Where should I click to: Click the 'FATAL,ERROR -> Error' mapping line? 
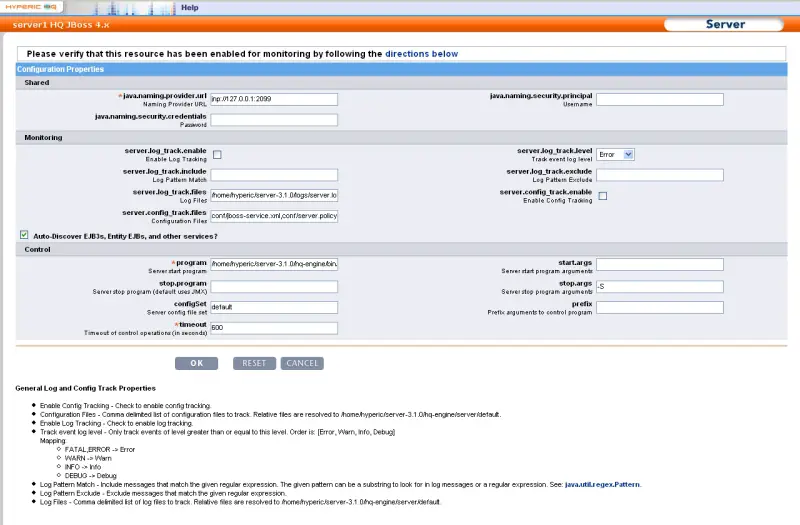point(100,449)
